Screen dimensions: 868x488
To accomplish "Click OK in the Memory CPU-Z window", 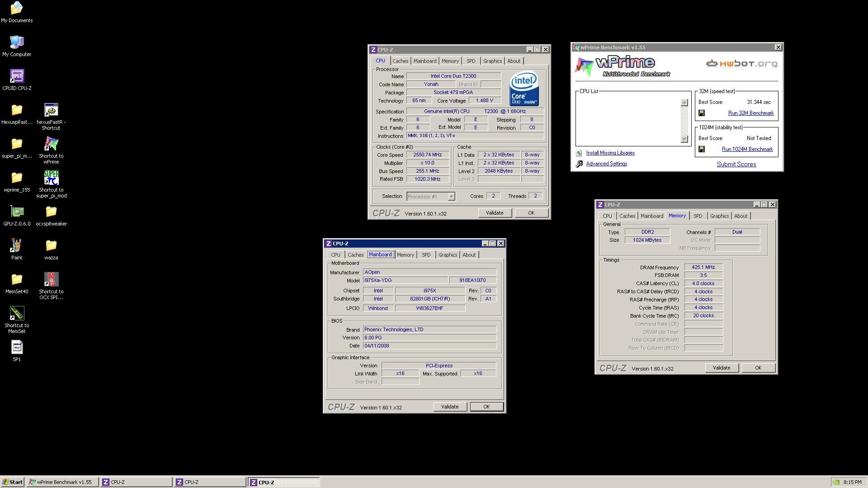I will tap(758, 368).
